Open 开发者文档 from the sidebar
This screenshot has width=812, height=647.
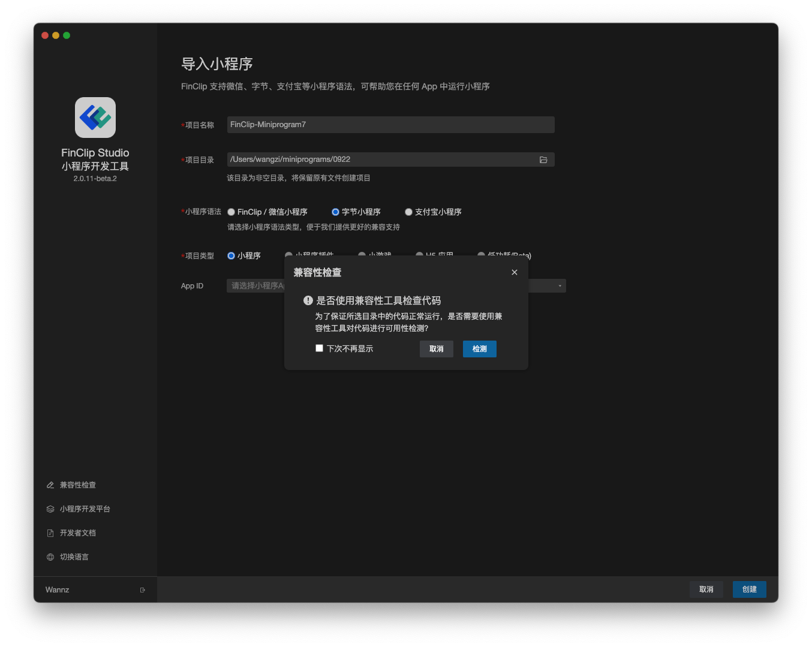point(77,532)
